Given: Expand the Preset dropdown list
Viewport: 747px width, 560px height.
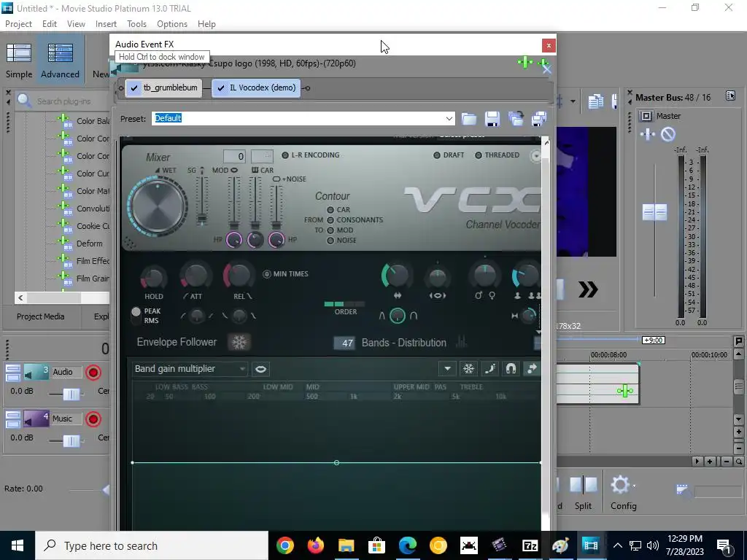Looking at the screenshot, I should [449, 119].
